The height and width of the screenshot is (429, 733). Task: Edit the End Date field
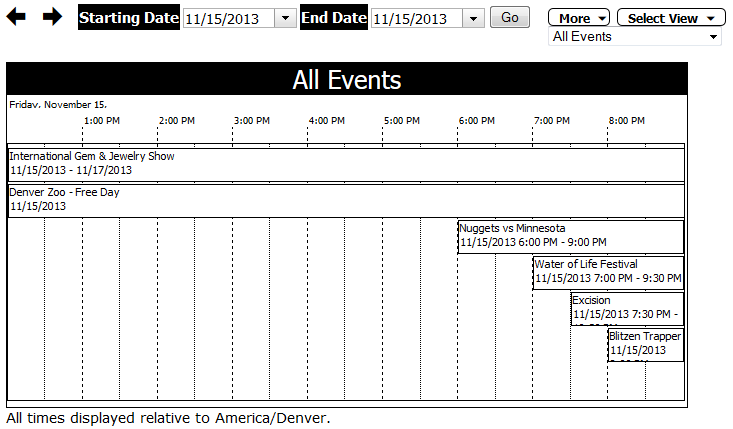tap(417, 19)
